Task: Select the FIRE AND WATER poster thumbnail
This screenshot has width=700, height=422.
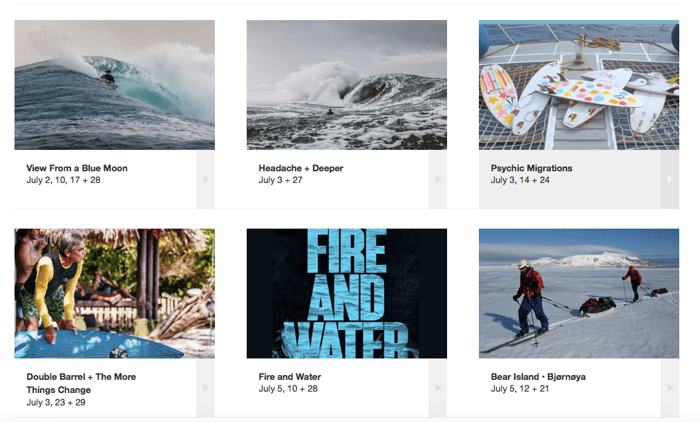Action: pos(346,293)
